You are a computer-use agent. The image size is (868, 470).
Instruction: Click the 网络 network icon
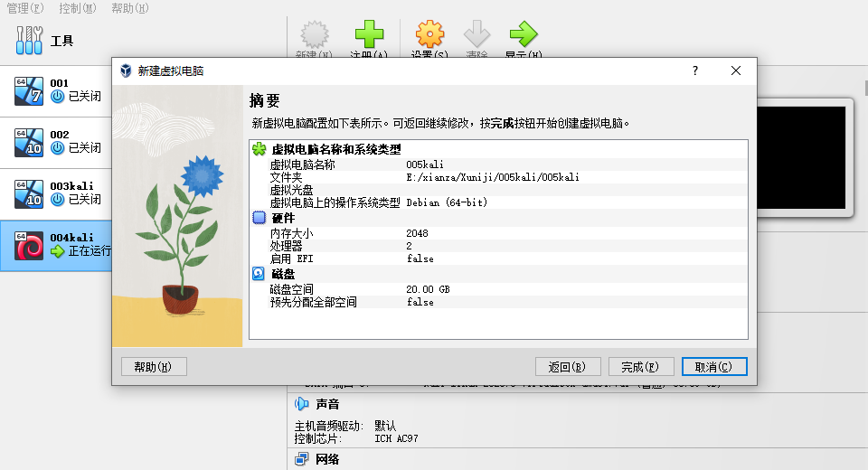point(302,459)
